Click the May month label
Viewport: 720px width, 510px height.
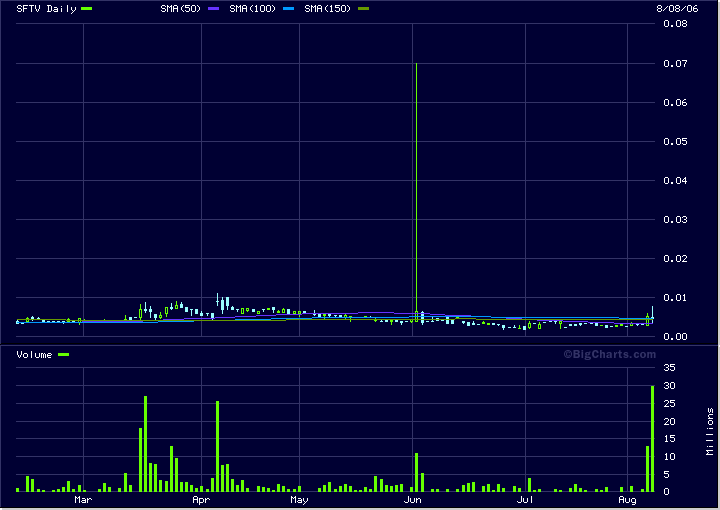click(x=299, y=500)
